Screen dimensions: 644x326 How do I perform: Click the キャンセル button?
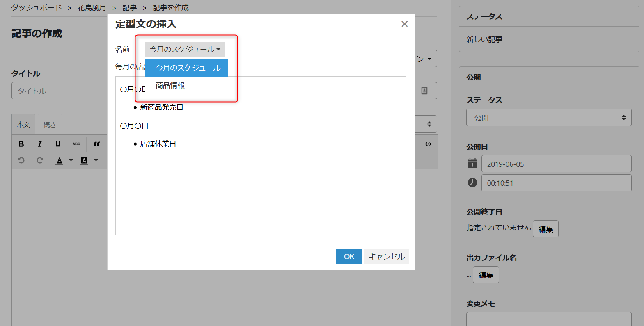(387, 257)
